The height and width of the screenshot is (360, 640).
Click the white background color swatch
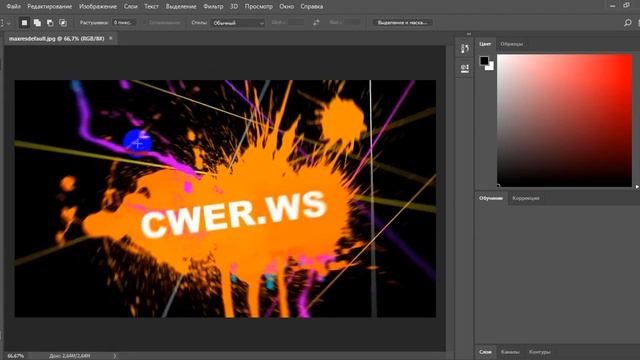[x=491, y=67]
